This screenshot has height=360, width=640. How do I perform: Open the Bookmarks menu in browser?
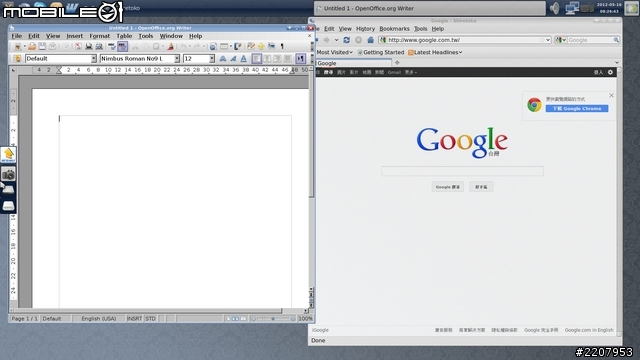pos(394,29)
